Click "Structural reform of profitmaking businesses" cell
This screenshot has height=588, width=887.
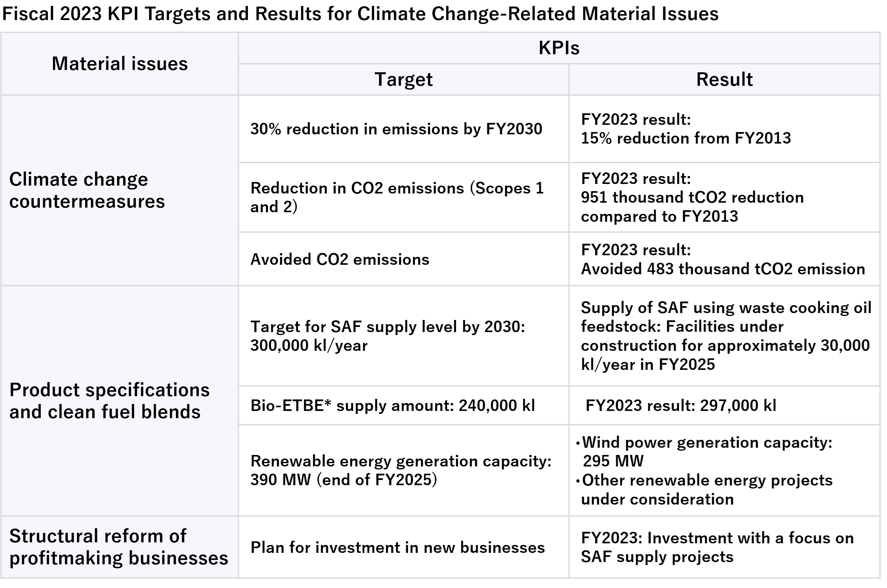(119, 547)
